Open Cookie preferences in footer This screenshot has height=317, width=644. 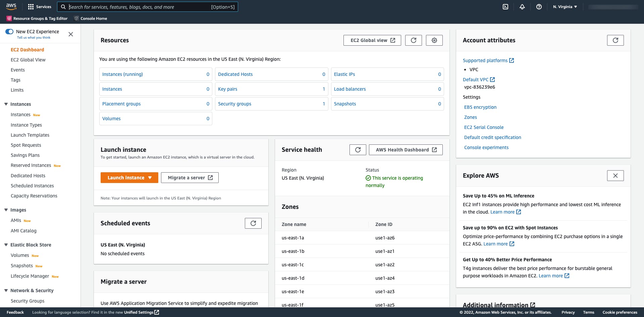[620, 312]
